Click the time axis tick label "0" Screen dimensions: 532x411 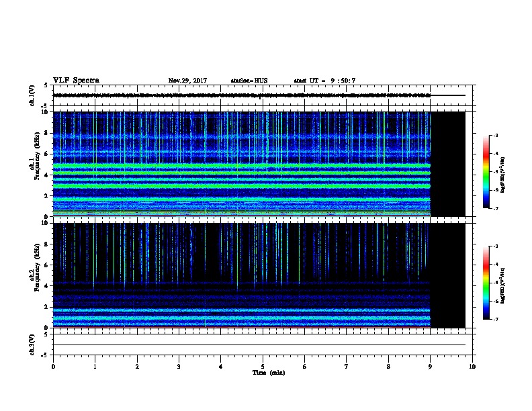click(x=53, y=366)
